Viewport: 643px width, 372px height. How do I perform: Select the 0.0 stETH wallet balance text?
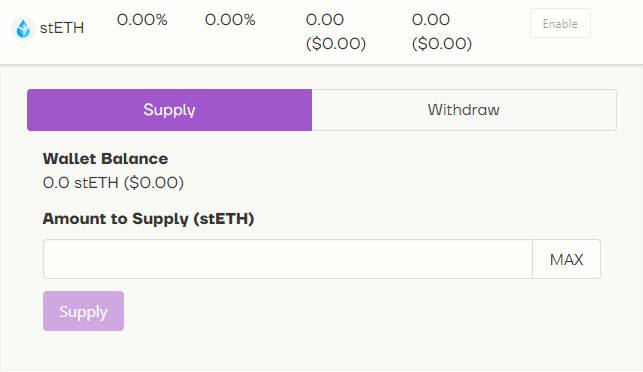81,183
